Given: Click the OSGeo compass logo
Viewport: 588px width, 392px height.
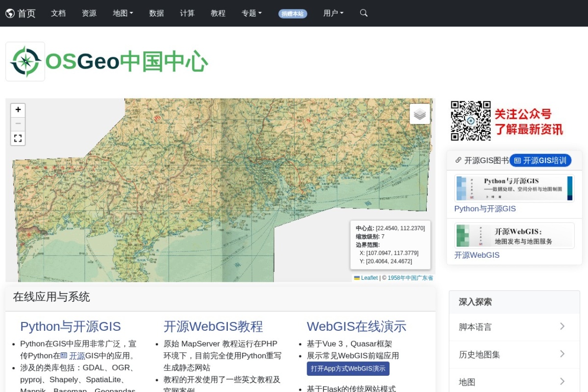Looking at the screenshot, I should (x=25, y=61).
